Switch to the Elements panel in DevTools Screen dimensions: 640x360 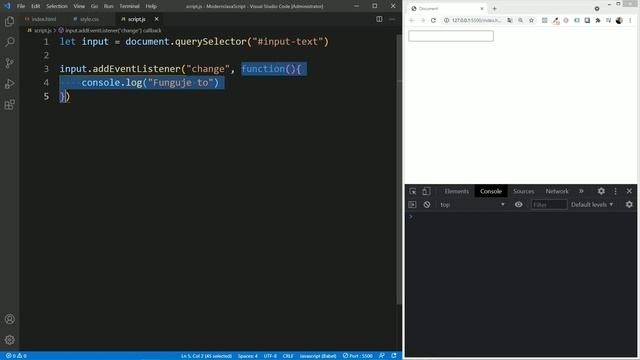[x=456, y=191]
